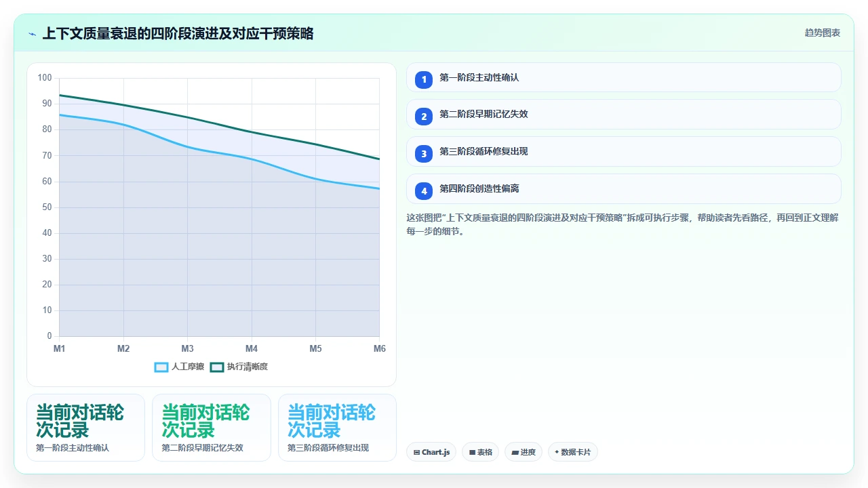Click the 执行清晰度 legend label
868x488 pixels.
click(x=248, y=367)
